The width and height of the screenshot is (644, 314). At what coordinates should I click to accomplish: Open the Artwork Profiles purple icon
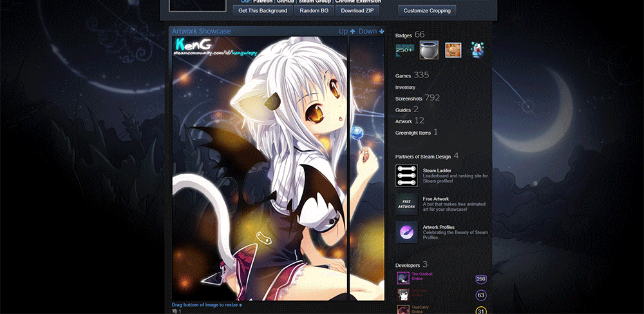406,232
